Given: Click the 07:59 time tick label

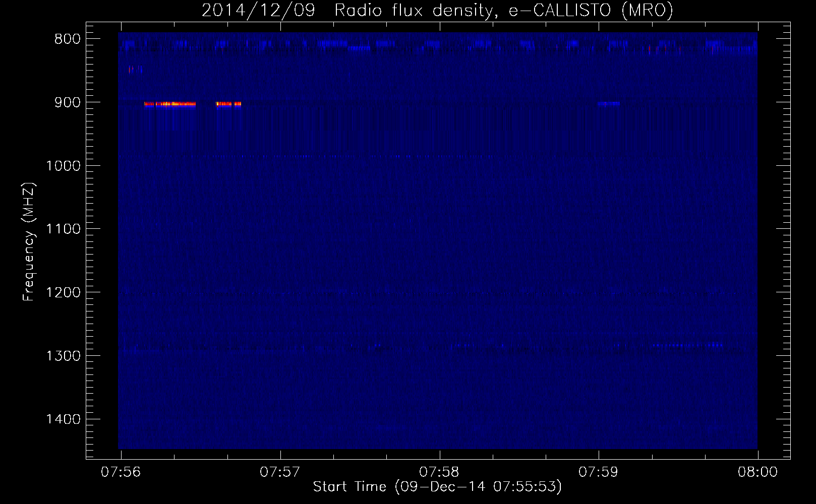Looking at the screenshot, I should coord(599,472).
